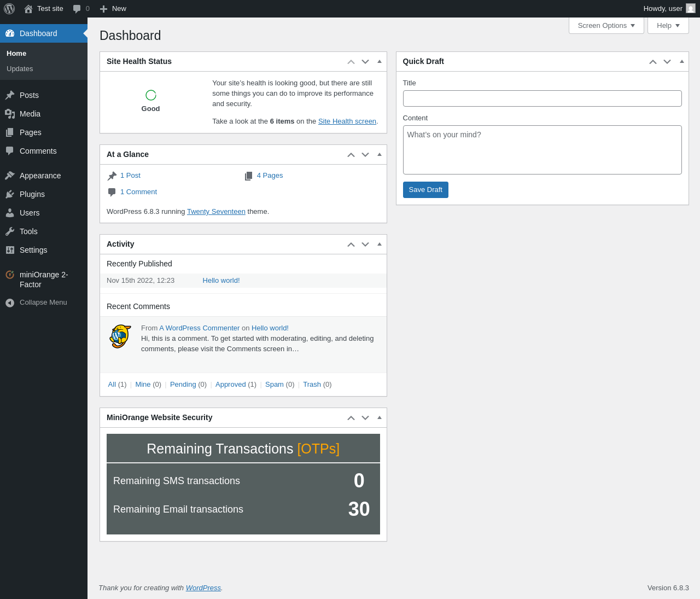Open the Pages menu
The image size is (700, 599).
coord(44,132)
